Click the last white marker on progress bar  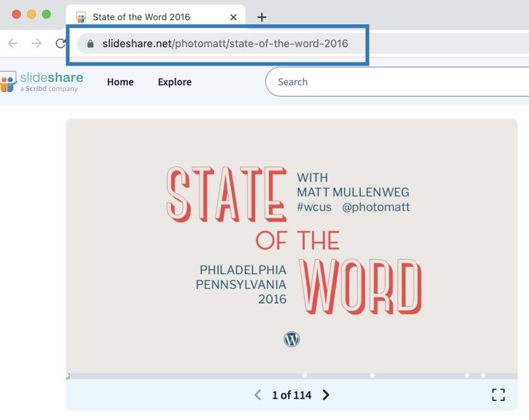(483, 376)
